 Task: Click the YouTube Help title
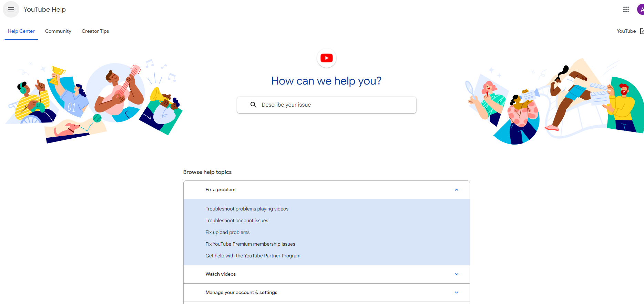(x=44, y=9)
